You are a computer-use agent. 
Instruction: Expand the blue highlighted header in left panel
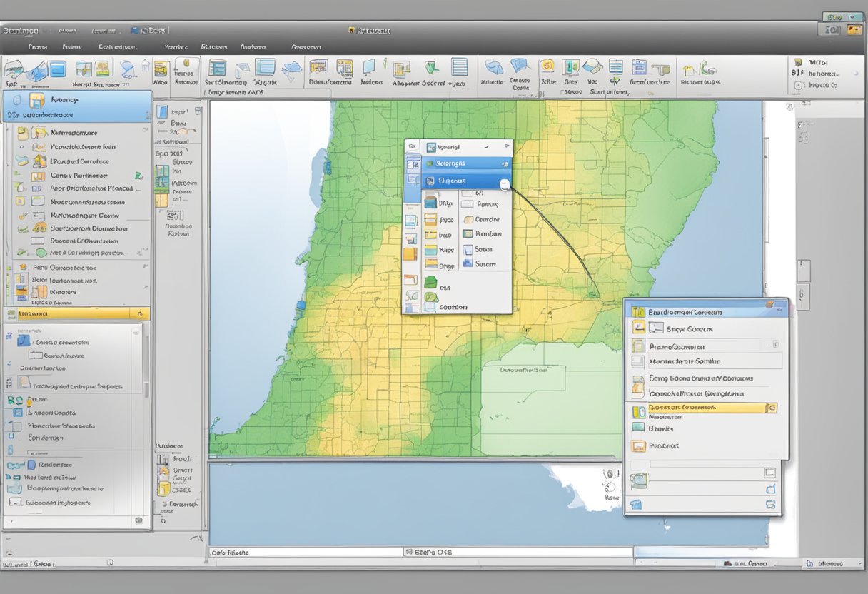[x=77, y=107]
